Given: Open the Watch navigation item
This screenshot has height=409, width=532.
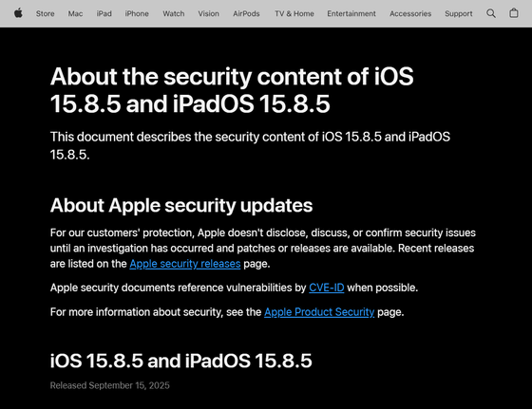Looking at the screenshot, I should tap(173, 13).
